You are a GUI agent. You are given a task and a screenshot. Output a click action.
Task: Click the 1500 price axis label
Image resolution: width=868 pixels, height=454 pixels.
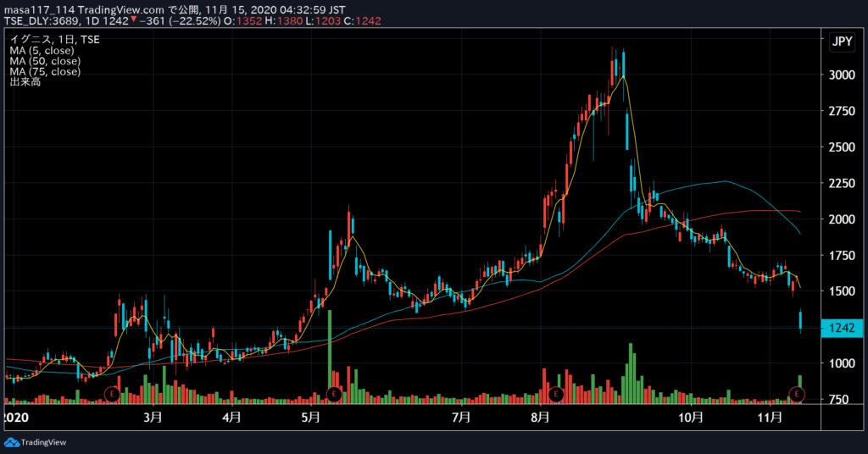coord(842,291)
